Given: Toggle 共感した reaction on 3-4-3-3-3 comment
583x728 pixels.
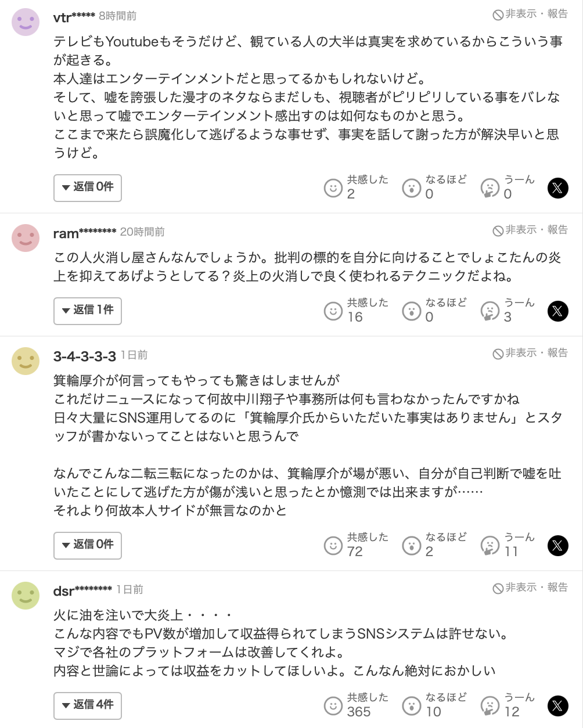Looking at the screenshot, I should click(x=356, y=546).
